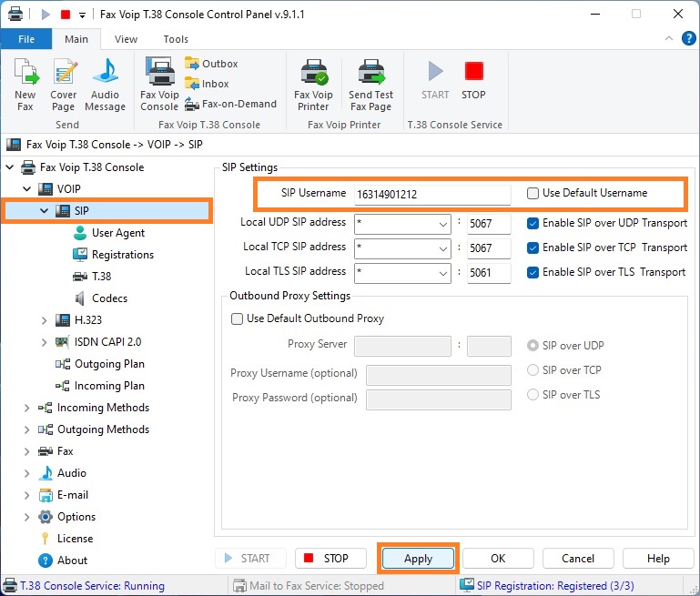Switch to the Tools ribbon tab
The width and height of the screenshot is (700, 596).
(176, 39)
